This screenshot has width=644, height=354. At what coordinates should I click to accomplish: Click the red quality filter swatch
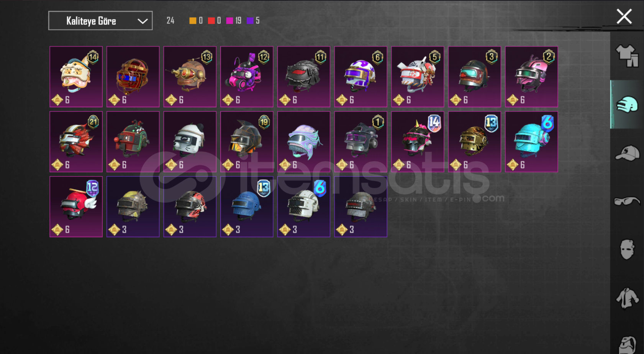point(211,21)
